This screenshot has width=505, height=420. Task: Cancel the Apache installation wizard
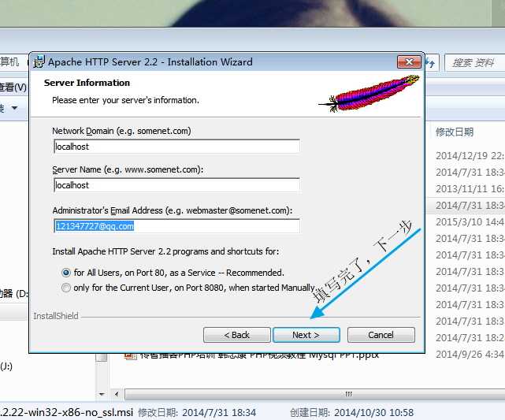coord(381,335)
